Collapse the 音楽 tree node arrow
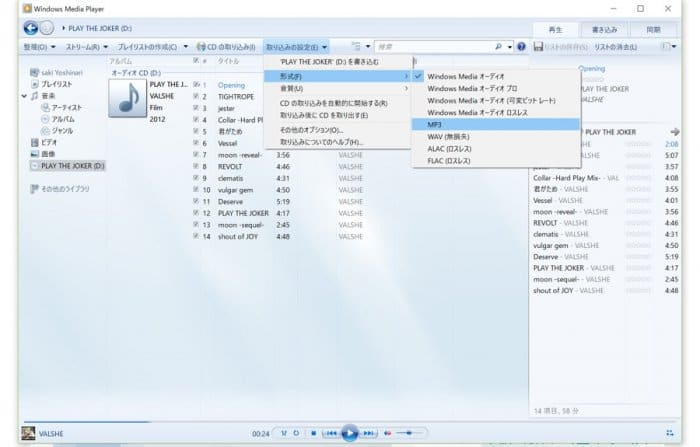Screen dimensions: 700x447 click(24, 96)
